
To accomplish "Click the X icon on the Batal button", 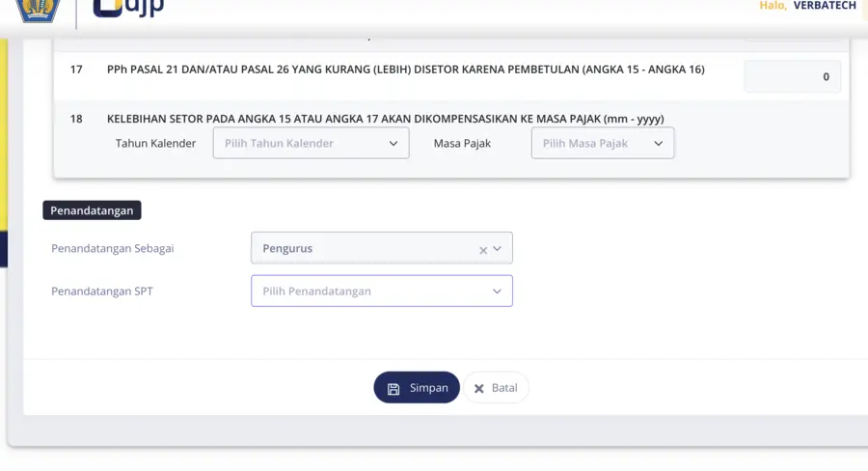I will pyautogui.click(x=478, y=388).
